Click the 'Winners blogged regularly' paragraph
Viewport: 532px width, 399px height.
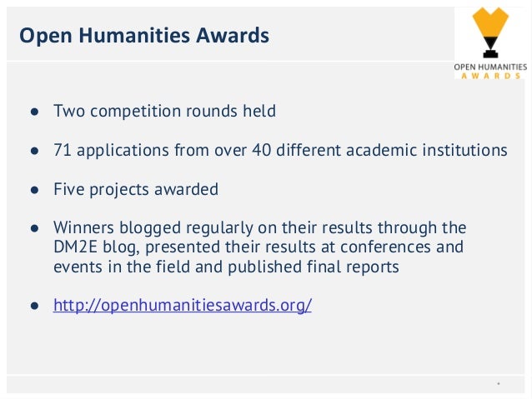click(x=259, y=247)
